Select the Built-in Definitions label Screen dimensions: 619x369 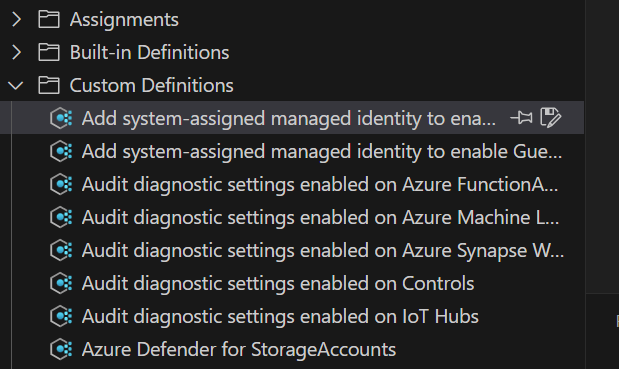(149, 52)
